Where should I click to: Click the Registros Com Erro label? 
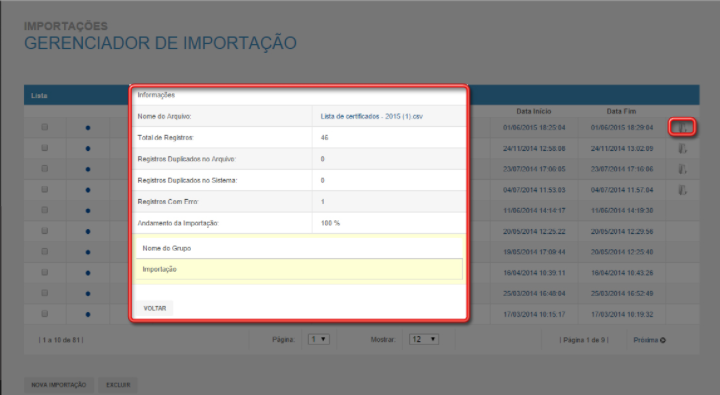click(168, 202)
